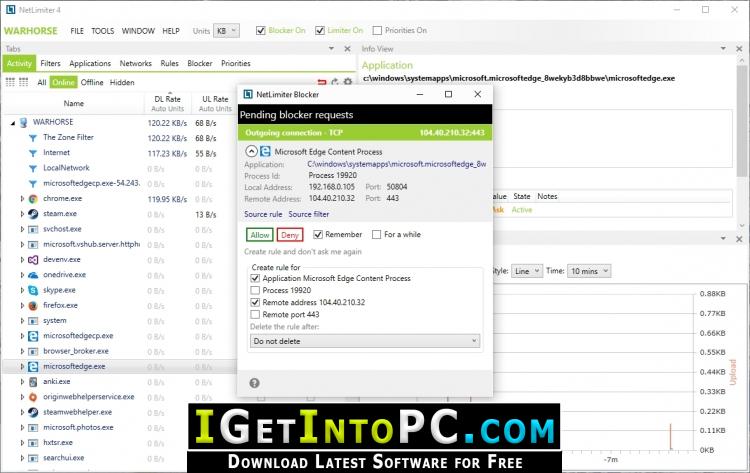Enable the Remote port 443 checkbox

tap(255, 315)
